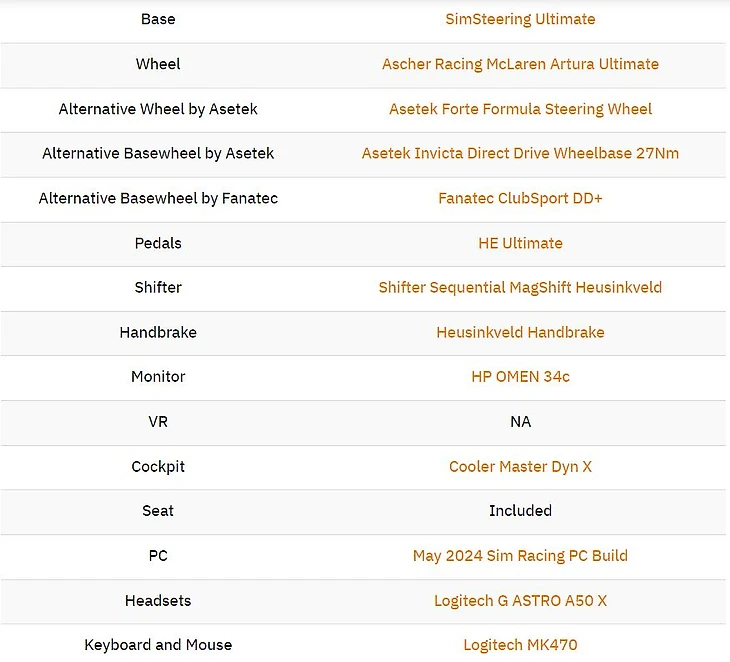This screenshot has height=662, width=730.
Task: Click the Alternative Wheel by Asetek label
Action: 158,109
